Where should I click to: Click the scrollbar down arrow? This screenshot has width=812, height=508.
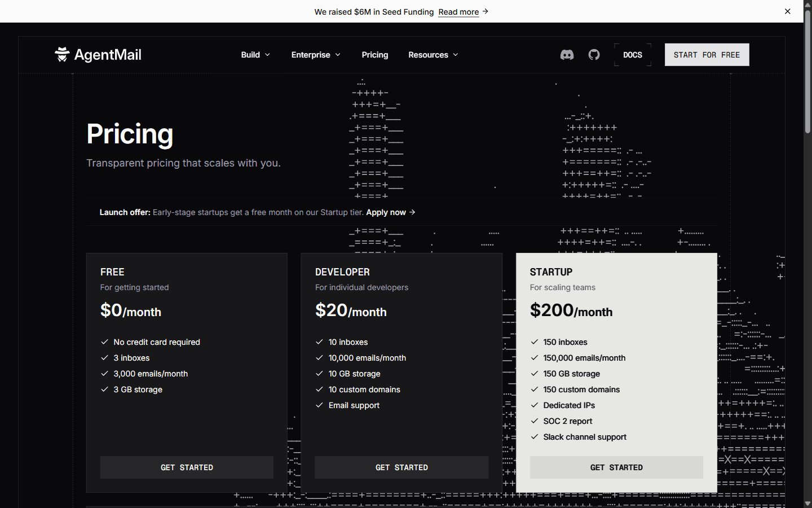(807, 503)
